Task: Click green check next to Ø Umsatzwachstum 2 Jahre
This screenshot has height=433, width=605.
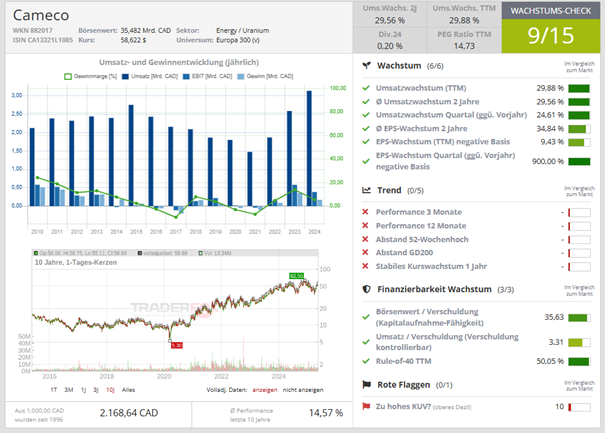Action: (366, 101)
